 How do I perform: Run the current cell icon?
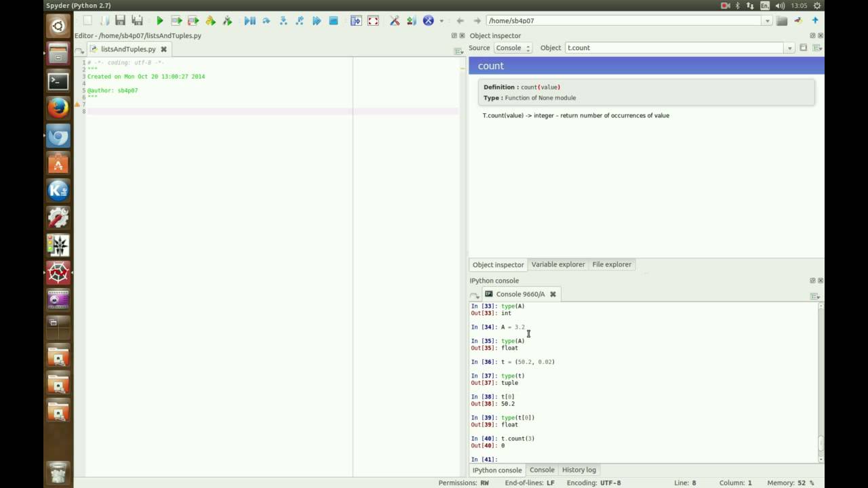click(177, 21)
